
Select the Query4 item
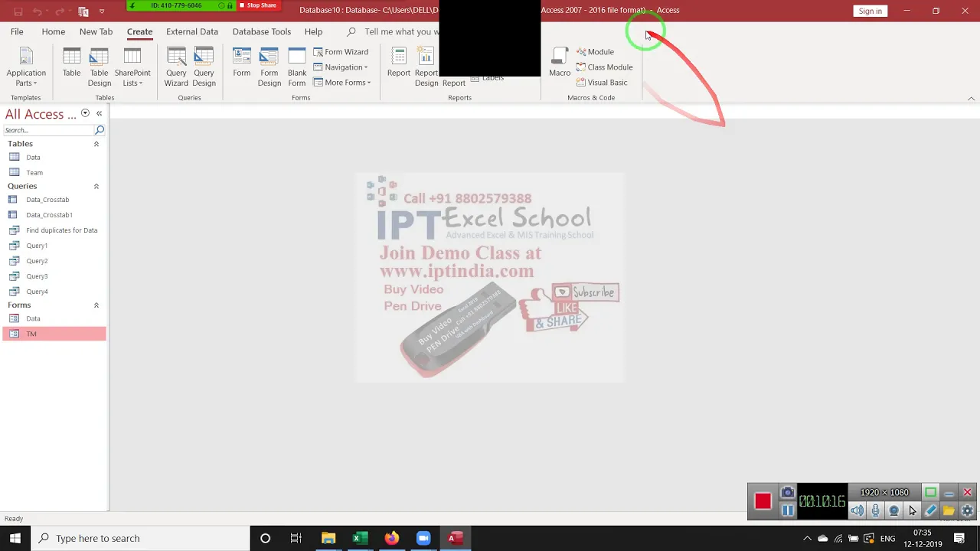click(54, 292)
